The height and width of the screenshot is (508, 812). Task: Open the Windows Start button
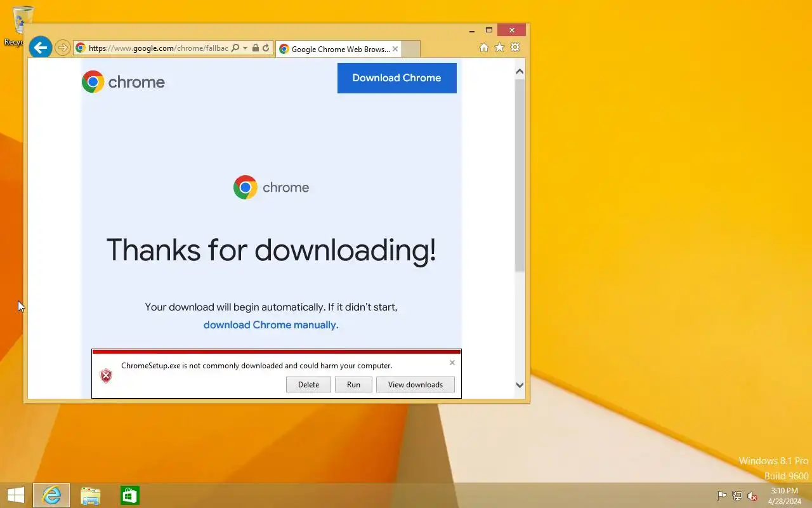pos(15,495)
